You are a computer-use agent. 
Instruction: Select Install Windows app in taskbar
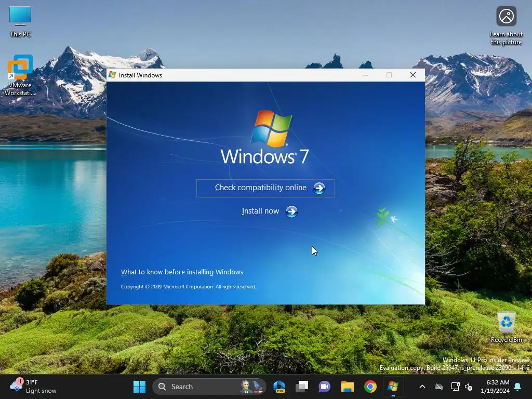[393, 387]
